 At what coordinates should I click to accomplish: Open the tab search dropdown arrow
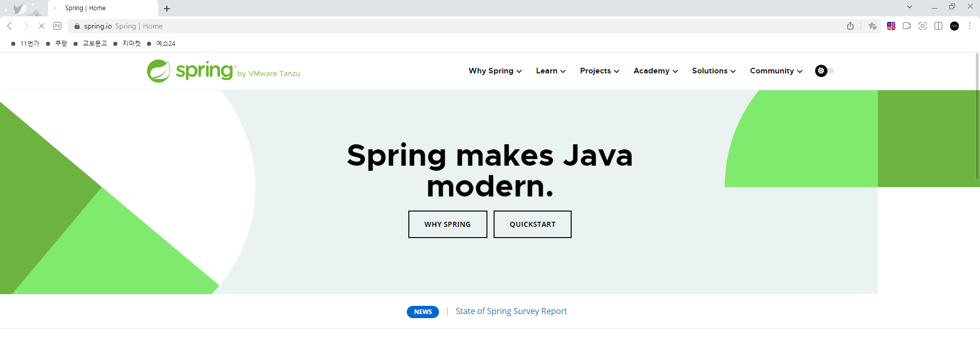click(910, 7)
